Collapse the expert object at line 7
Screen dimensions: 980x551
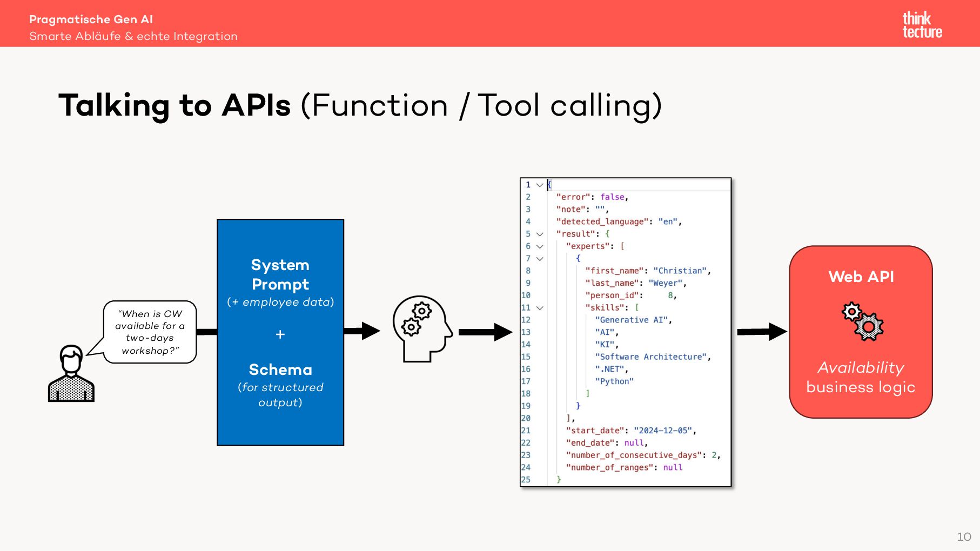pos(539,259)
